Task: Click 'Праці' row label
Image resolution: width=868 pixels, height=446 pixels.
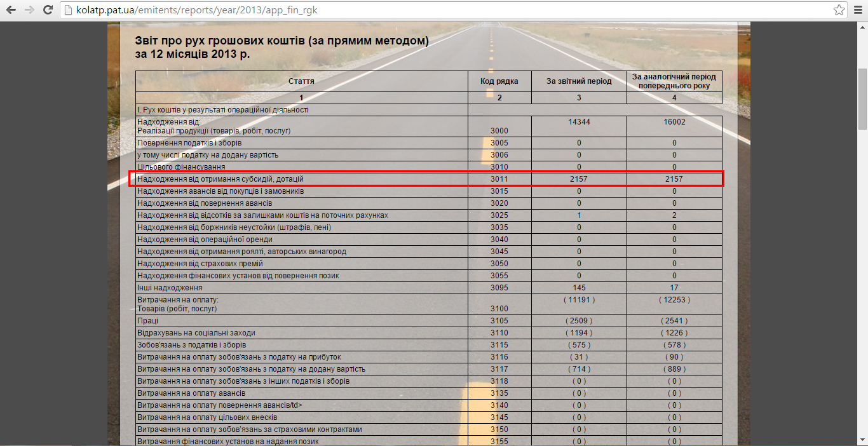Action: click(147, 321)
